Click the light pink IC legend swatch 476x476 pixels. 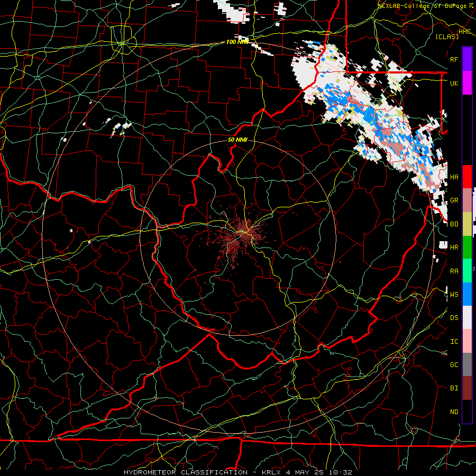point(467,341)
